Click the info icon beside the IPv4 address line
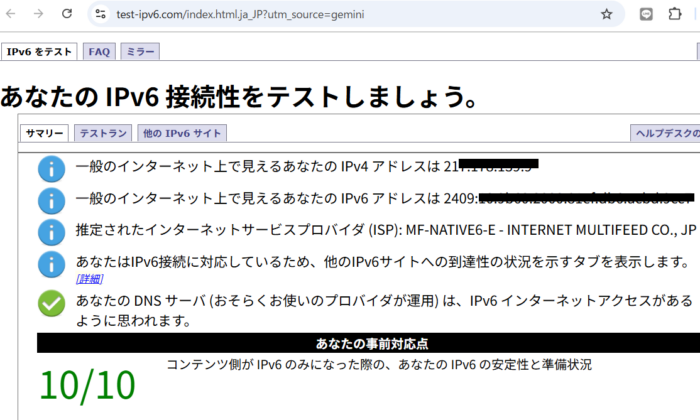This screenshot has height=420, width=700. point(51,169)
